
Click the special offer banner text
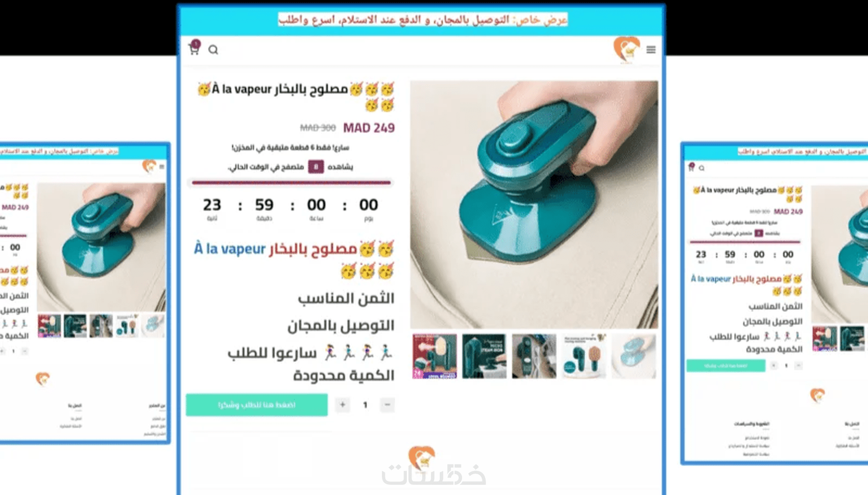click(x=423, y=19)
